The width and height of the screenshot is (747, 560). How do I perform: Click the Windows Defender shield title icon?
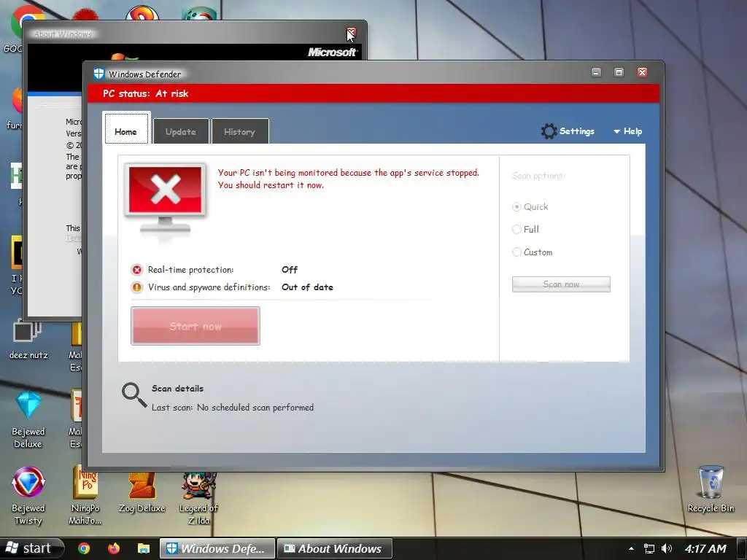[x=98, y=74]
